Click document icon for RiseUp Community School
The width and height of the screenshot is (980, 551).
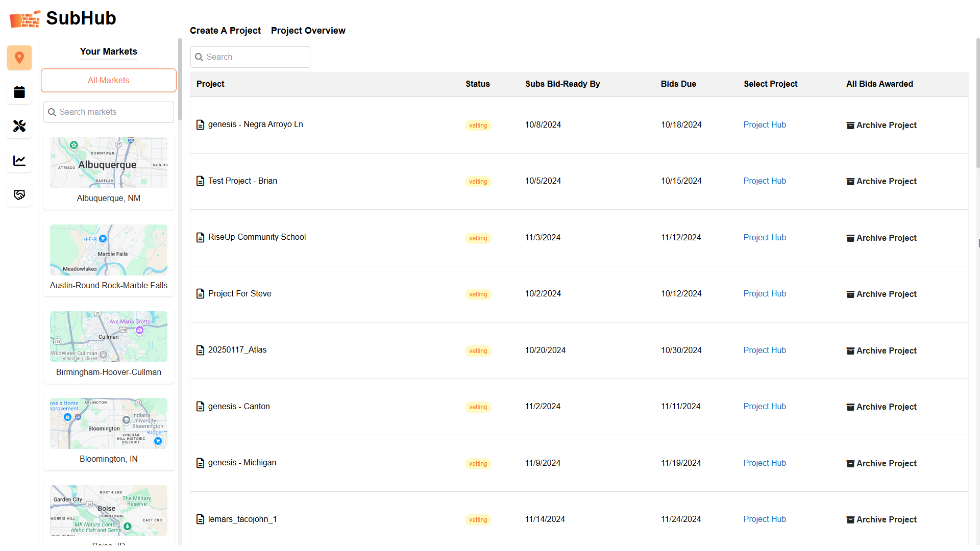click(x=201, y=238)
